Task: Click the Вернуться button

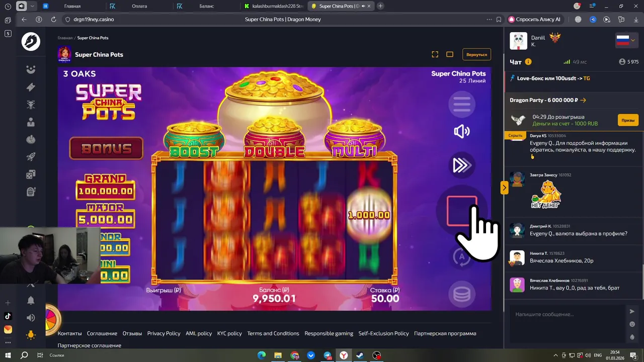Action: 476,54
